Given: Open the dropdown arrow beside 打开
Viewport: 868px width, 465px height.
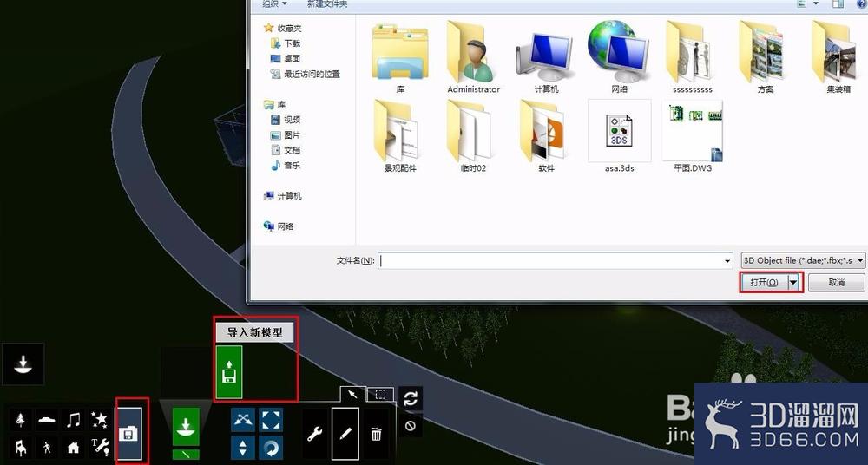Looking at the screenshot, I should [x=794, y=282].
